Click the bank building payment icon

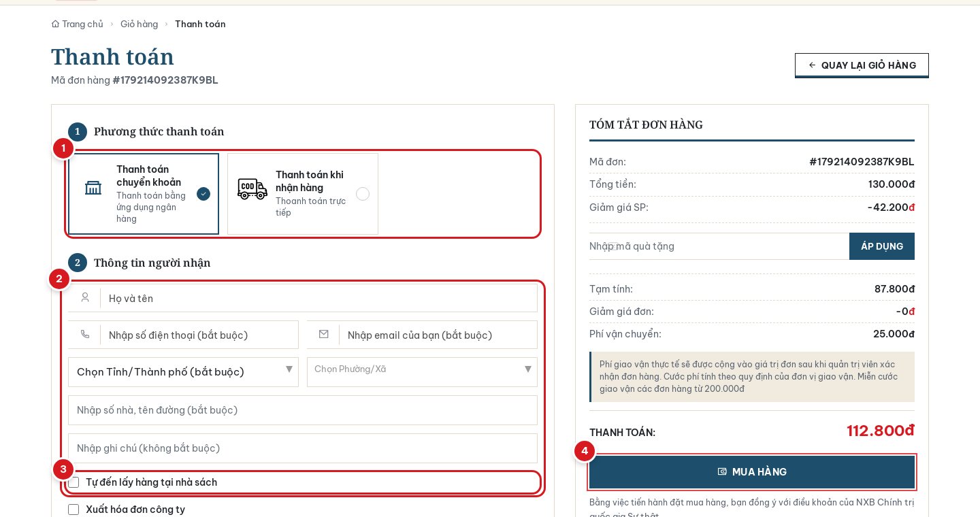(x=93, y=188)
